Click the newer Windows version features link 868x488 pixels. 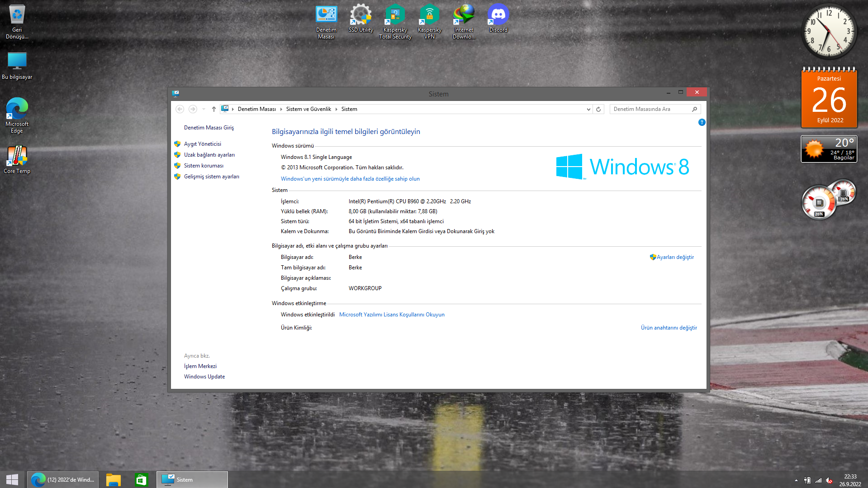[x=350, y=179]
